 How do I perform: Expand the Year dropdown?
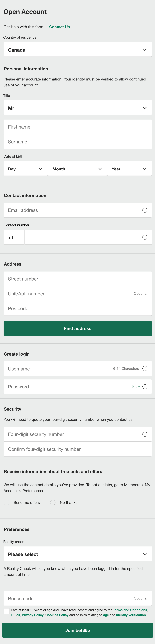(129, 169)
